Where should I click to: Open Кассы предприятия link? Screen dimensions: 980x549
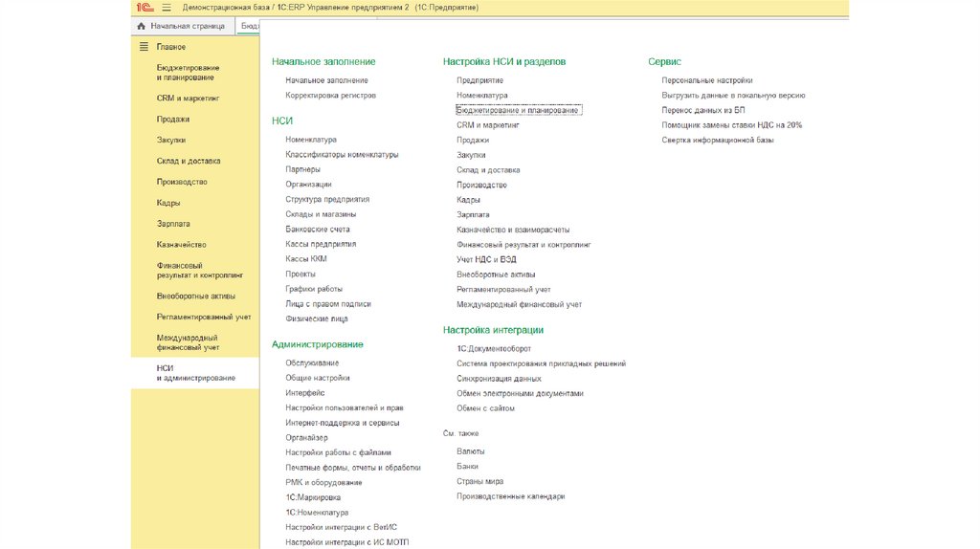pos(321,244)
